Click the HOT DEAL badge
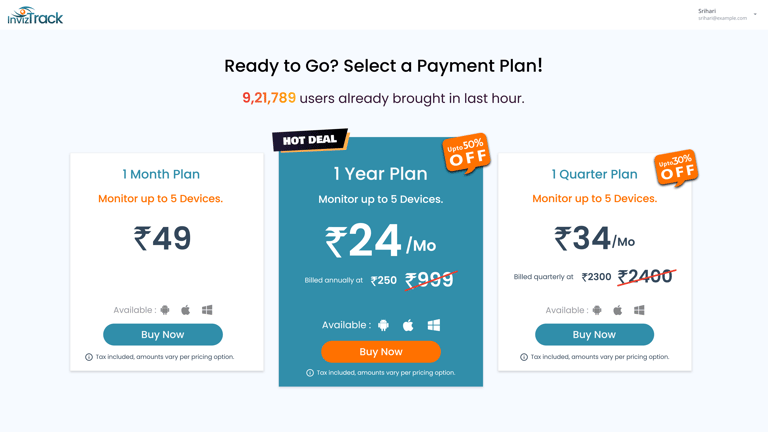 [x=310, y=140]
